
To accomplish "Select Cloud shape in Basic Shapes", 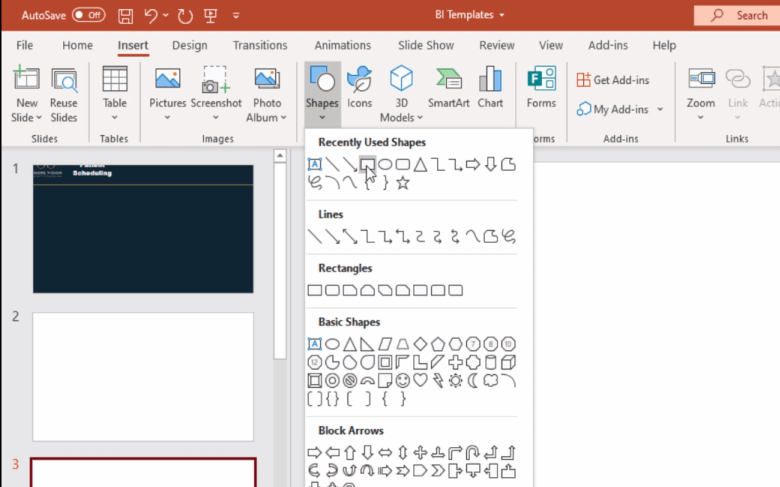I will 490,381.
